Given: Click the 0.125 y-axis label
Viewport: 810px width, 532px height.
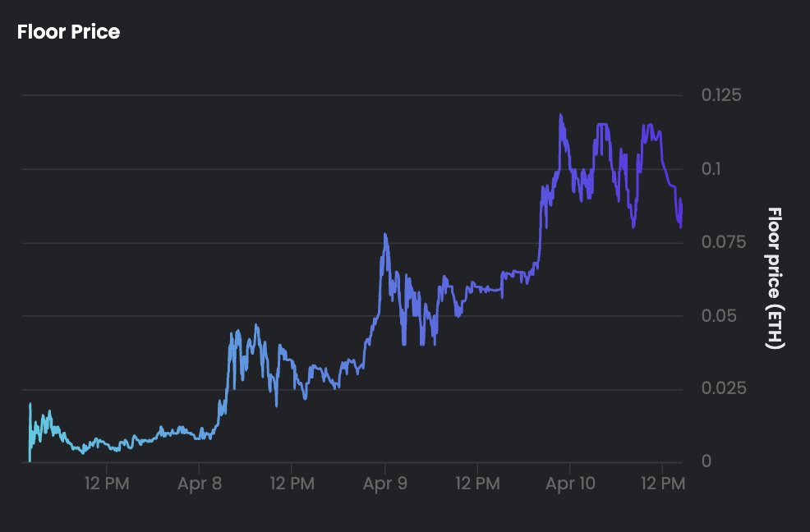Looking at the screenshot, I should pos(721,95).
